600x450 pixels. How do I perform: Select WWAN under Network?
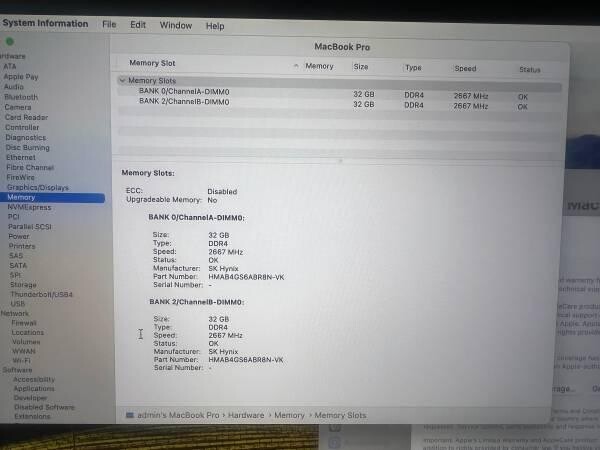[24, 351]
